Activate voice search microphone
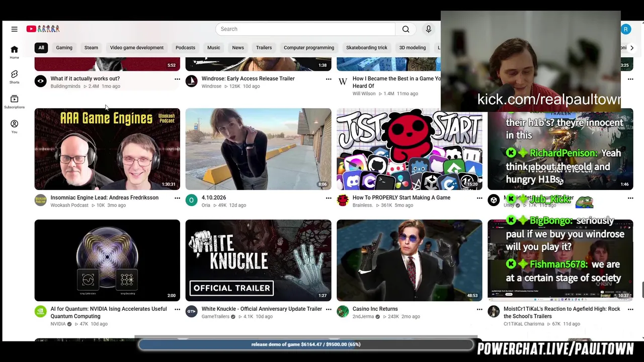The image size is (644, 362). click(x=429, y=29)
